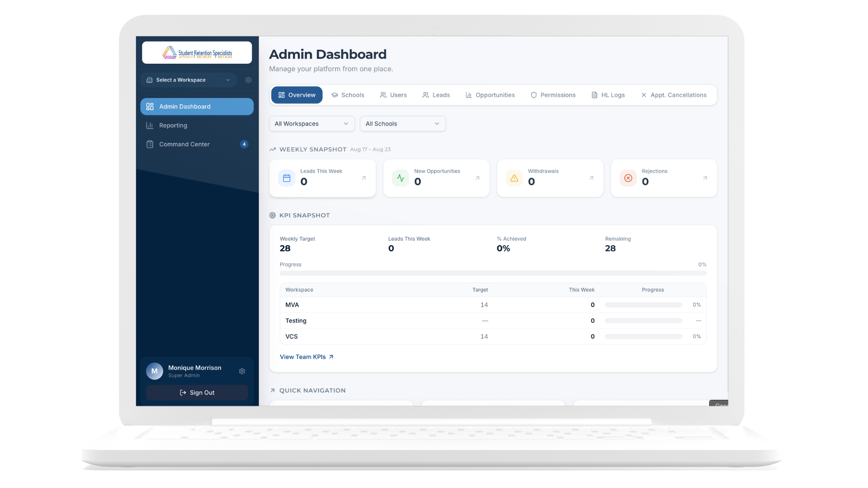Click the Command Center notification badge 4

[244, 144]
